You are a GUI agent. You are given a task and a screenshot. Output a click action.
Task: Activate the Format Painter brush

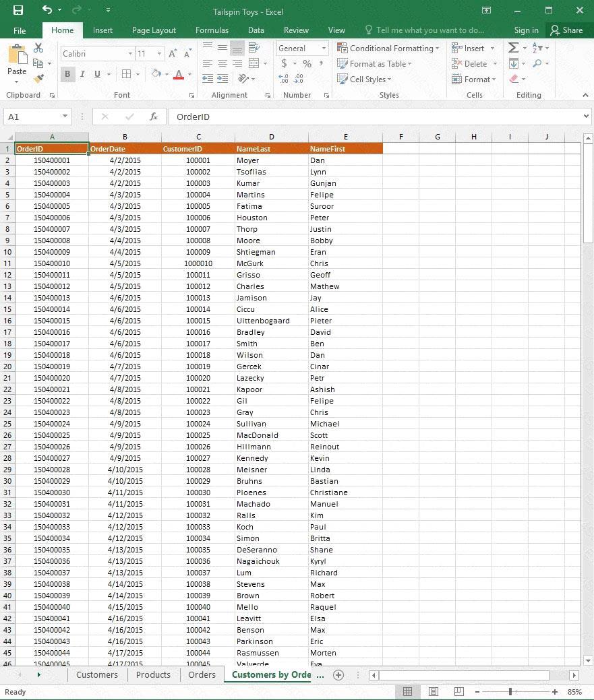(x=39, y=79)
